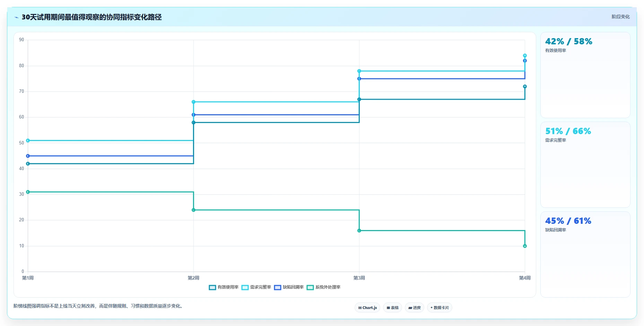The width and height of the screenshot is (644, 326).
Task: Click the 第1周 x-axis label
Action: tap(28, 278)
